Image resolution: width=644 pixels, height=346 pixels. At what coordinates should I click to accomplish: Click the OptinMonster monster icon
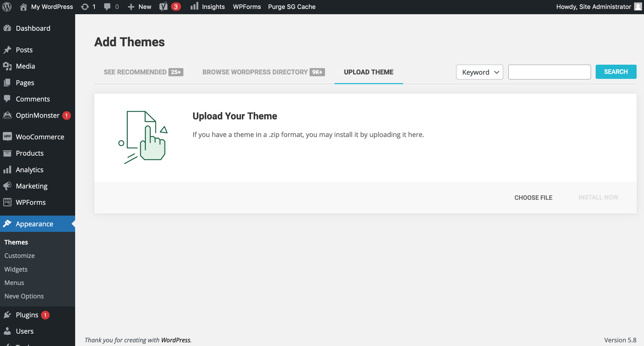pos(7,115)
